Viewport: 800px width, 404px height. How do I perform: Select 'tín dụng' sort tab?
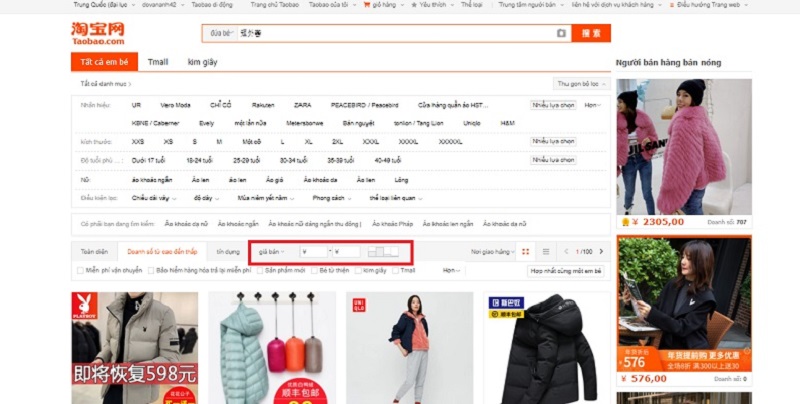coord(228,251)
